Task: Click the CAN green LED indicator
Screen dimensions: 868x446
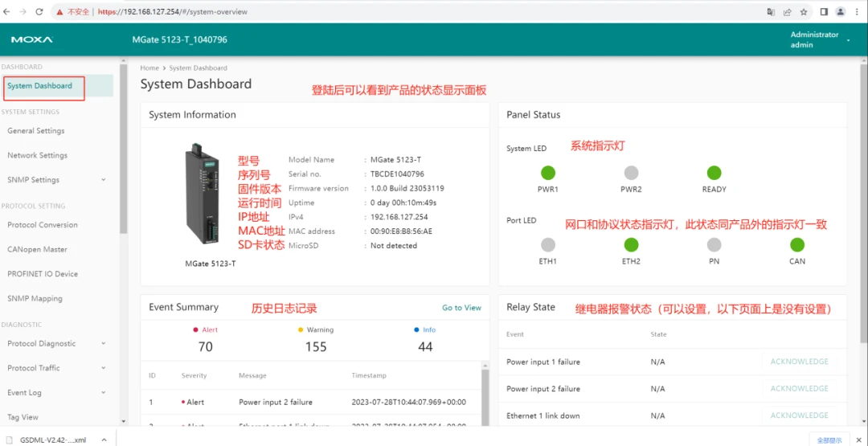Action: click(x=797, y=244)
